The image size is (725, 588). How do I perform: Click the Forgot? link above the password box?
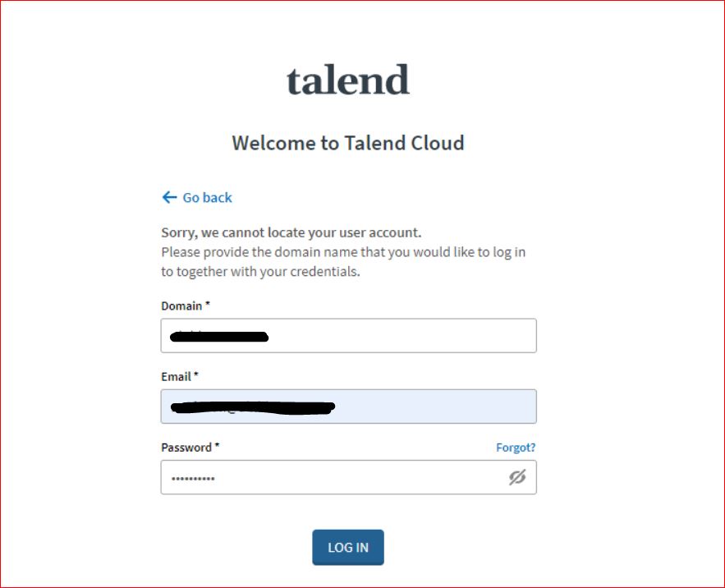tap(516, 448)
